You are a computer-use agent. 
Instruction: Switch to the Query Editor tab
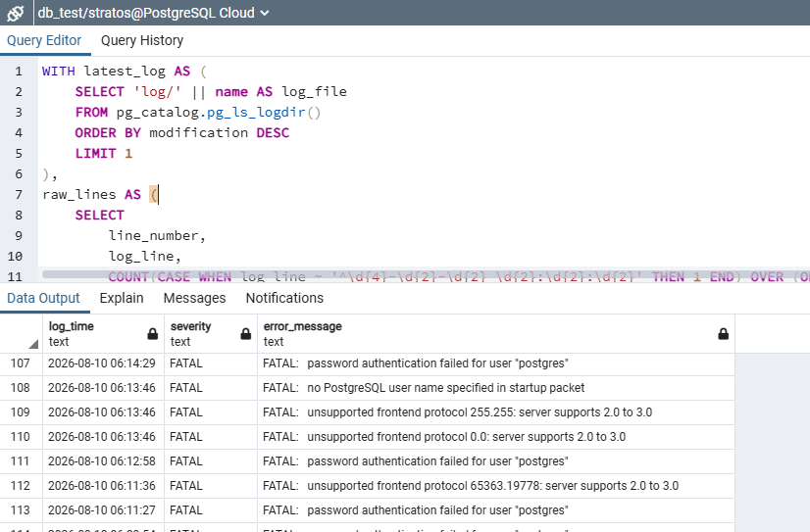click(x=44, y=40)
